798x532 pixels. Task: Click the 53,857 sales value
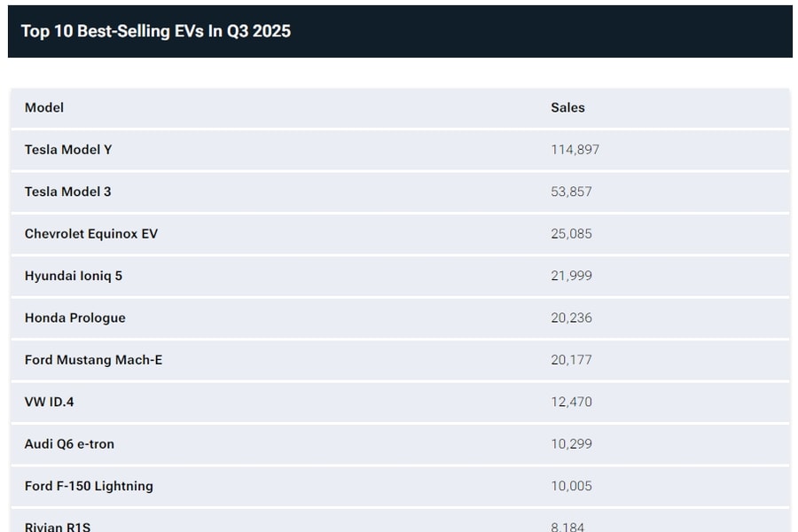tap(571, 192)
